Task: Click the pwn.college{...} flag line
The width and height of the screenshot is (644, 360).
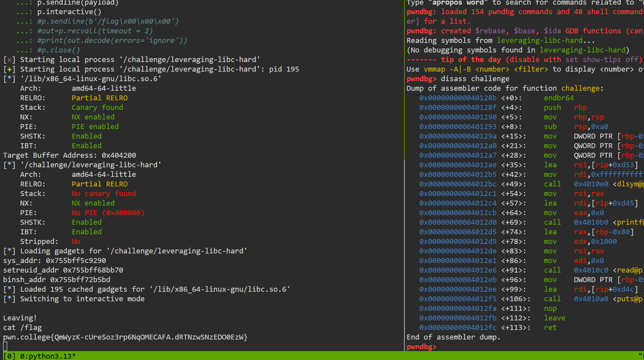Action: click(125, 337)
